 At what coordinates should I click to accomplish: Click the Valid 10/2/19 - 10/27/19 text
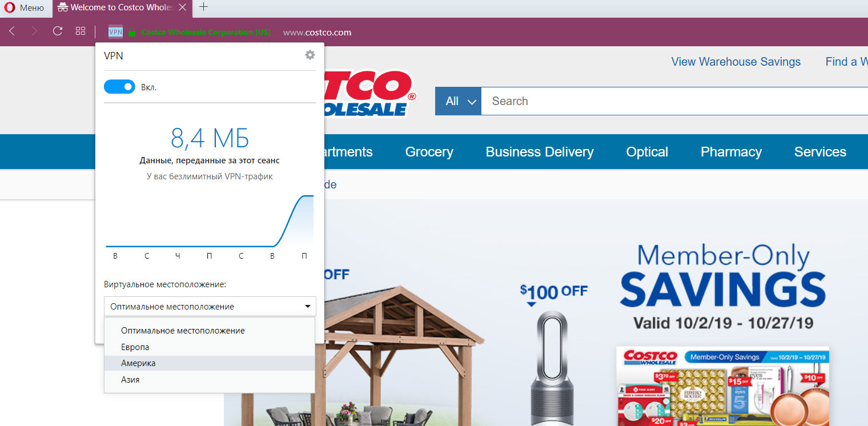723,323
